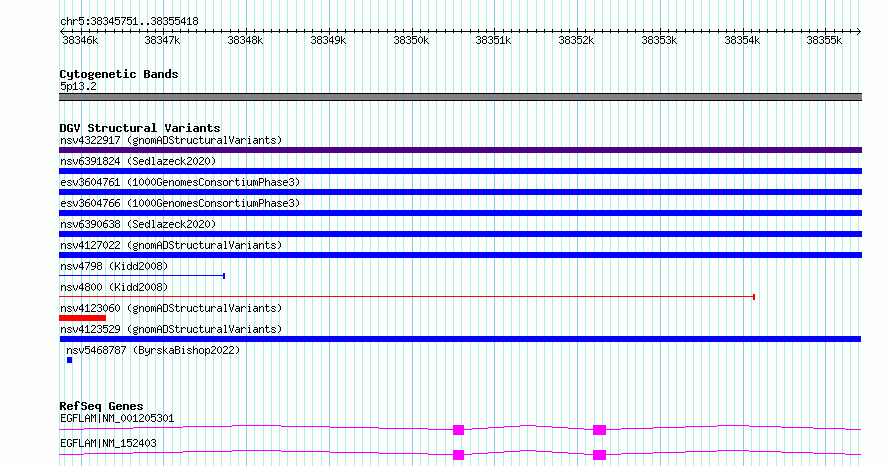
Task: Open variant nsv4322917 gnomAD label
Action: pyautogui.click(x=171, y=140)
